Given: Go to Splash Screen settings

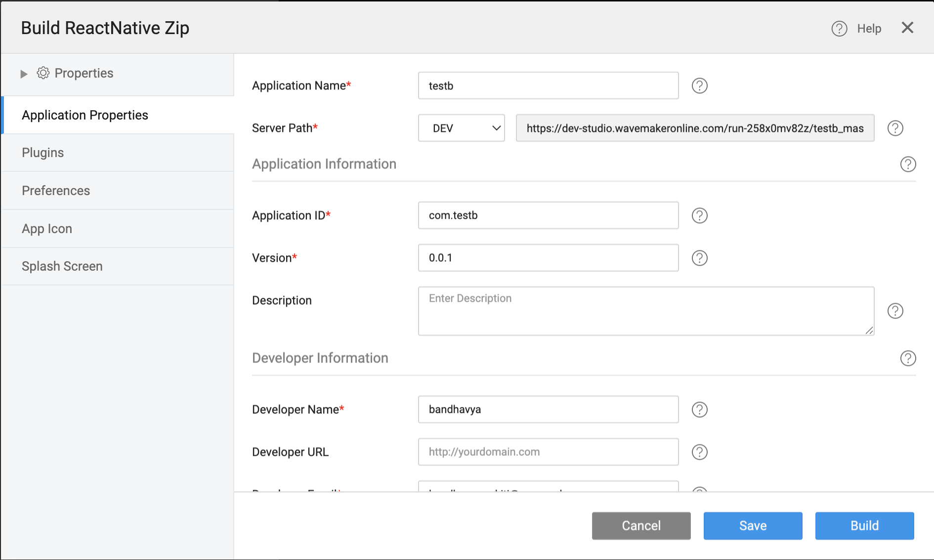Looking at the screenshot, I should [62, 267].
